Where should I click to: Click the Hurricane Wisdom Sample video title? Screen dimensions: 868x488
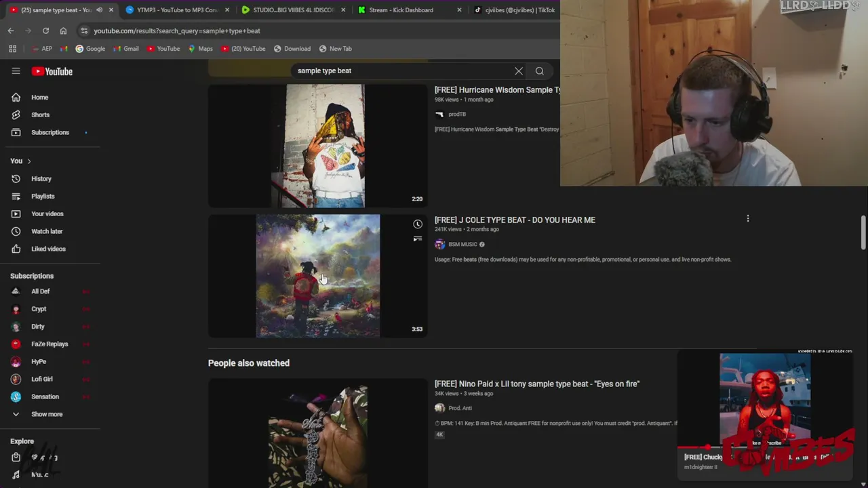coord(498,90)
